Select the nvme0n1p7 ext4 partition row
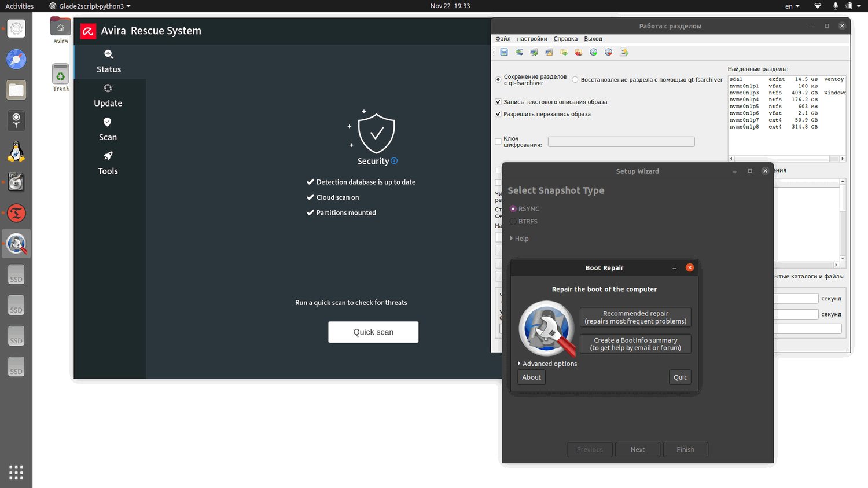 pos(786,120)
